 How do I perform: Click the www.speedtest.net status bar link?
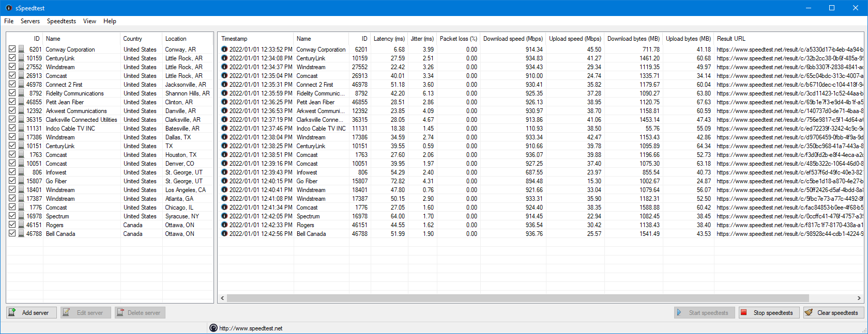pos(251,328)
